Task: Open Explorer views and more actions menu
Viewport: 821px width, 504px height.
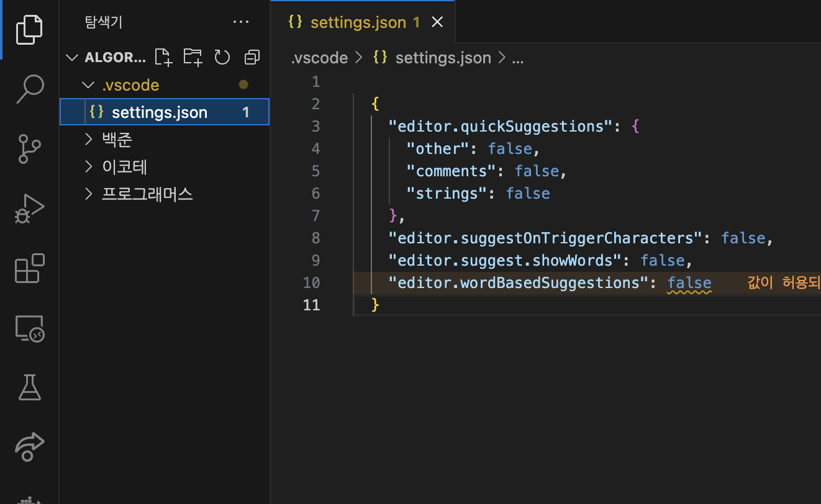Action: pyautogui.click(x=240, y=23)
